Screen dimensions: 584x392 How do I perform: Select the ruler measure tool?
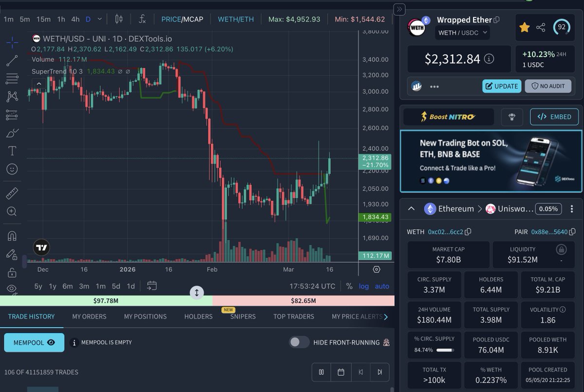[x=12, y=193]
